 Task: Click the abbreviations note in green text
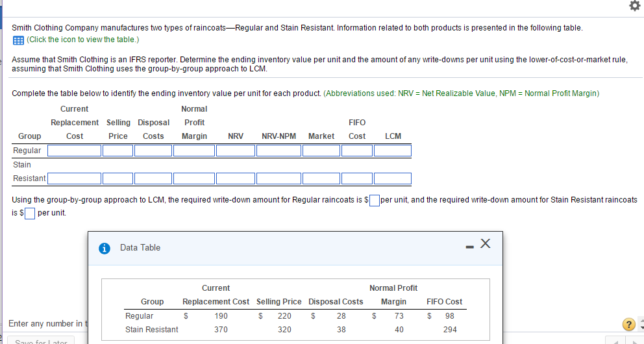(x=461, y=93)
